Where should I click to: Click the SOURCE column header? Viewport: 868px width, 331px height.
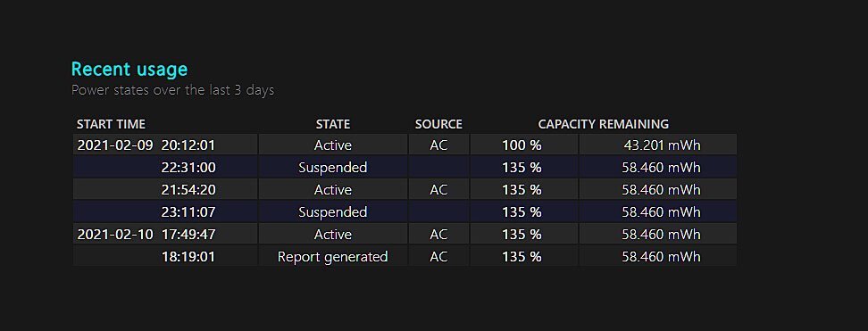(x=438, y=124)
